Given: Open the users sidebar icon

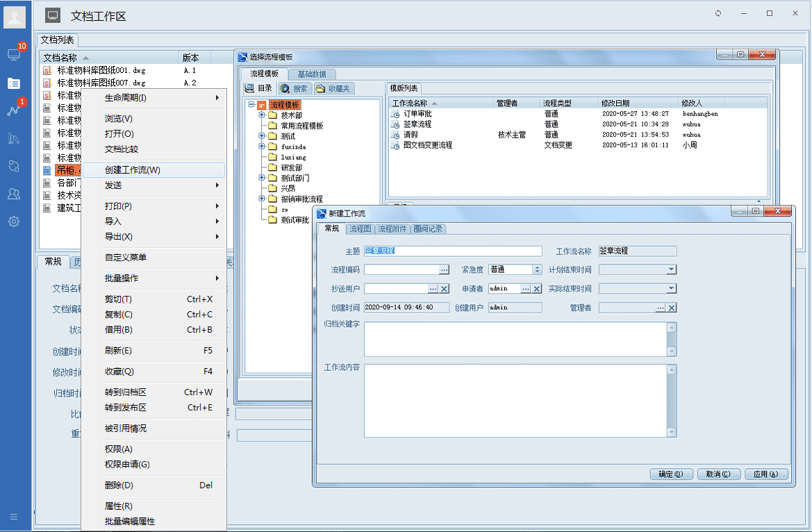Looking at the screenshot, I should coord(14,194).
